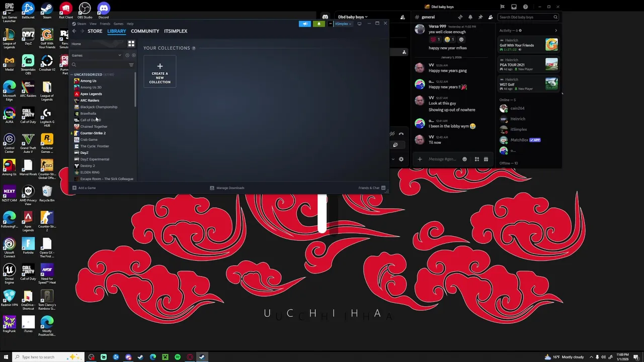
Task: Select Destiny 2 in Steam library list
Action: 87,166
